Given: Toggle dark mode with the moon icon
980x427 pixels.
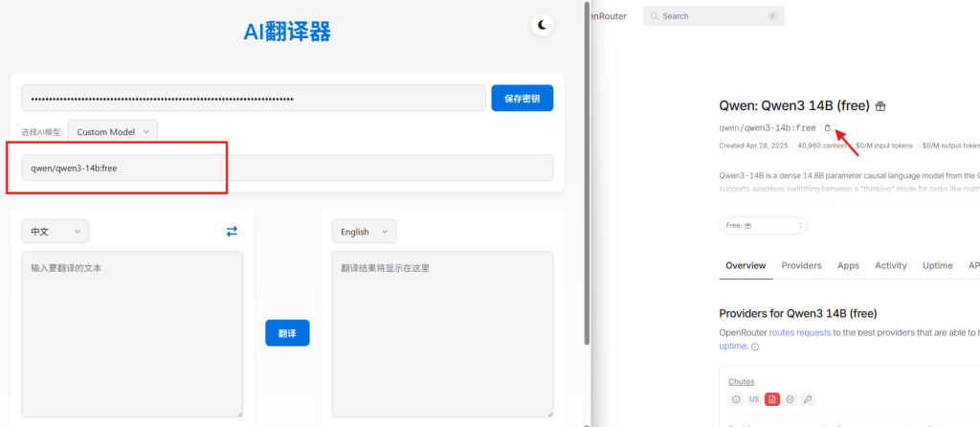Looking at the screenshot, I should 543,25.
